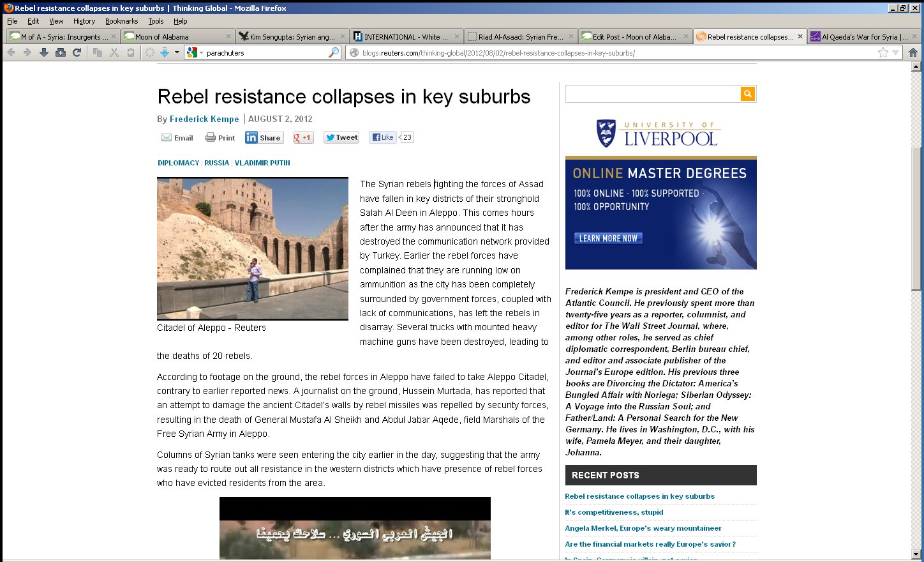The image size is (924, 562).
Task: Switch to the 'Moon of Alabama' tab
Action: (x=177, y=36)
